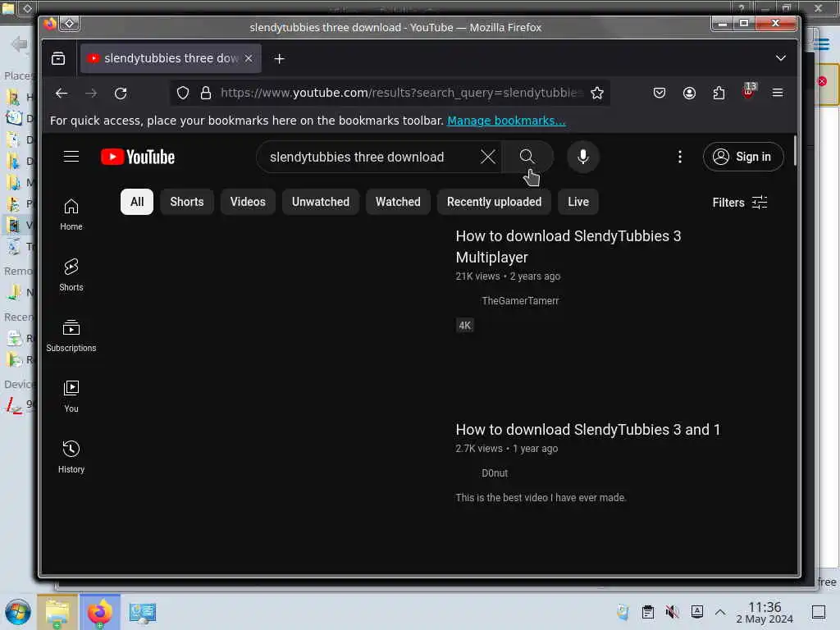Open the search Filters panel
The height and width of the screenshot is (630, 840).
[739, 203]
